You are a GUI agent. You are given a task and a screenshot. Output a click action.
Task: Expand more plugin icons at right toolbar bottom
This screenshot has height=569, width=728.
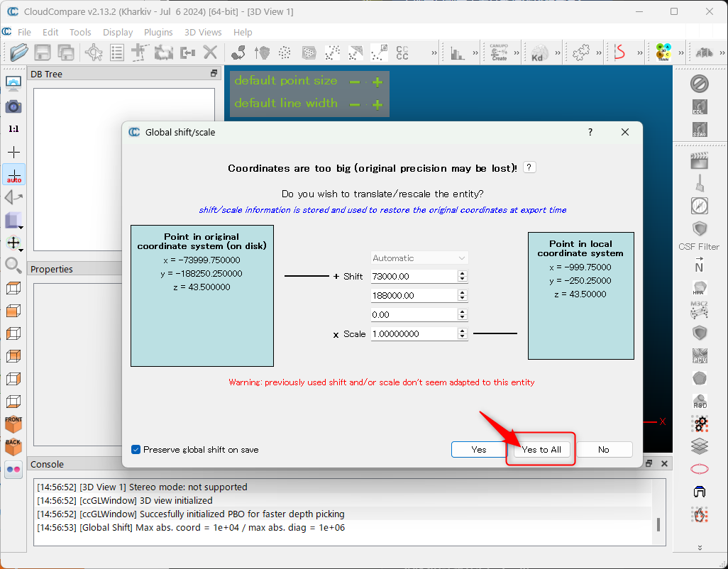pyautogui.click(x=700, y=547)
